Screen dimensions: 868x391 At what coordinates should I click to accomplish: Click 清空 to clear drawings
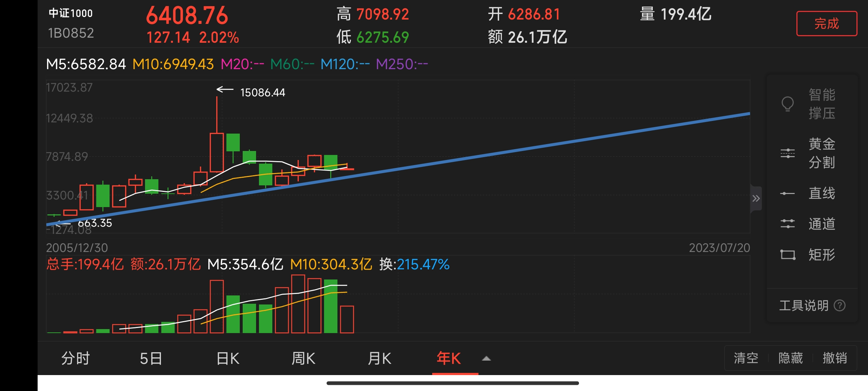(x=746, y=358)
